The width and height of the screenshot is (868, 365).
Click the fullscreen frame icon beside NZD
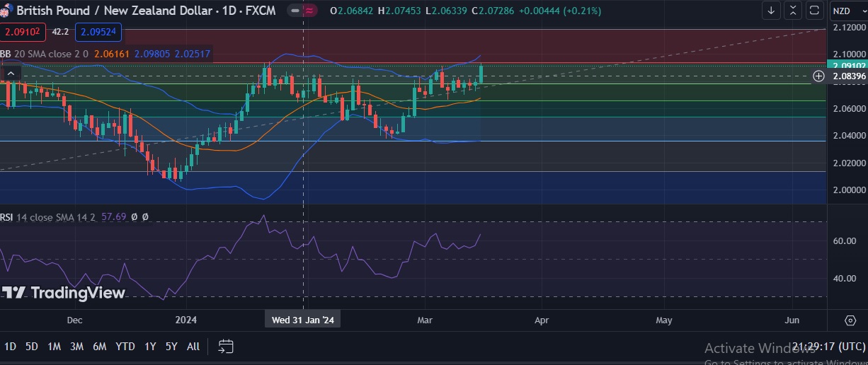814,11
